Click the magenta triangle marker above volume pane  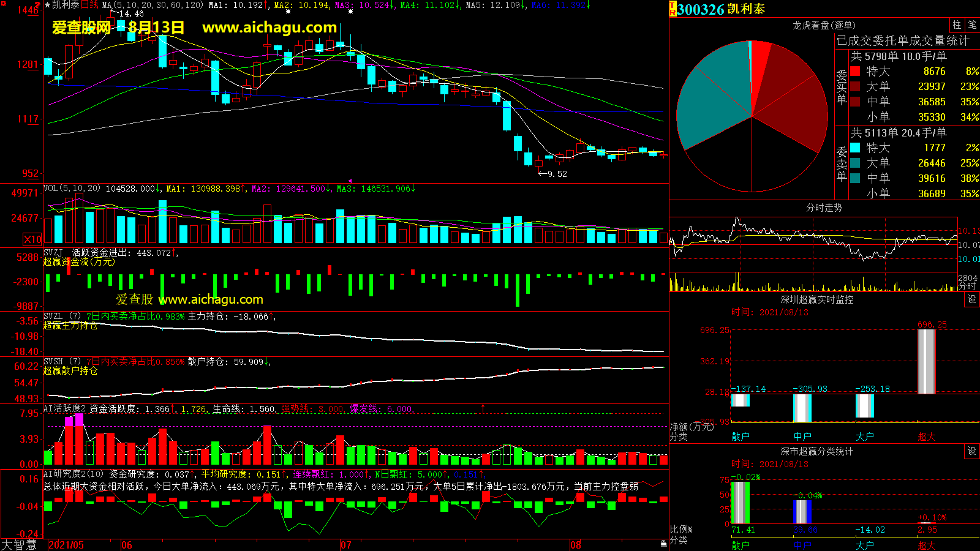click(350, 181)
